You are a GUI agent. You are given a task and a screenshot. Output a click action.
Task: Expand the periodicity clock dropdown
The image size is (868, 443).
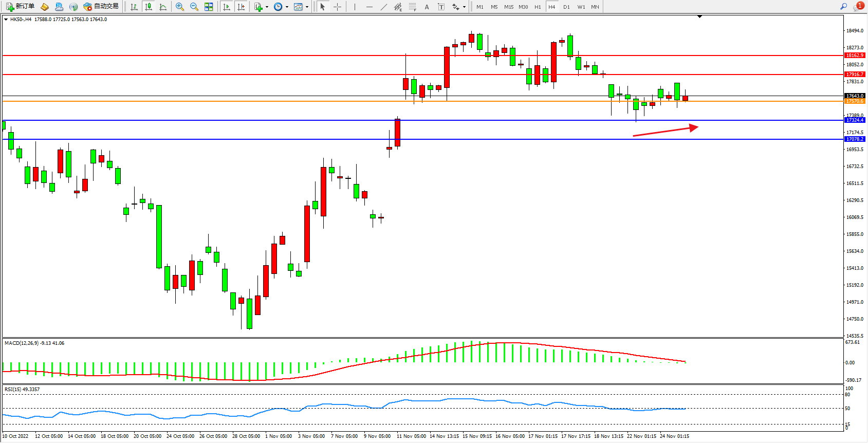287,7
